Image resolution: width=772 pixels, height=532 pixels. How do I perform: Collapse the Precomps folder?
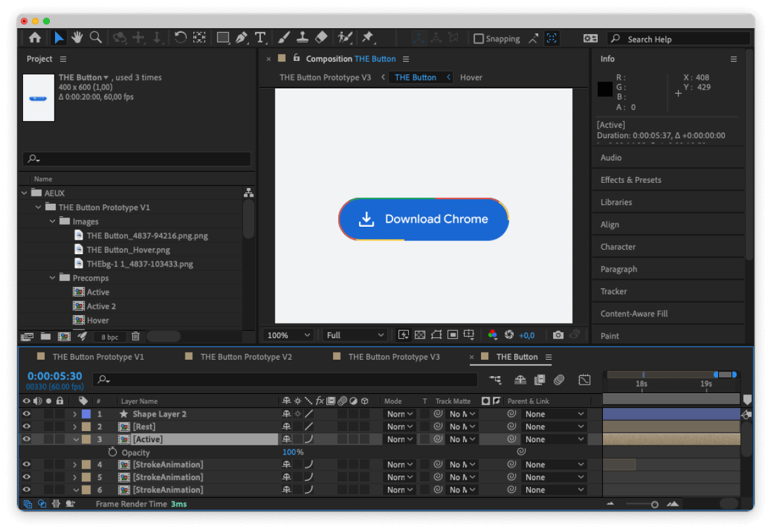click(52, 278)
